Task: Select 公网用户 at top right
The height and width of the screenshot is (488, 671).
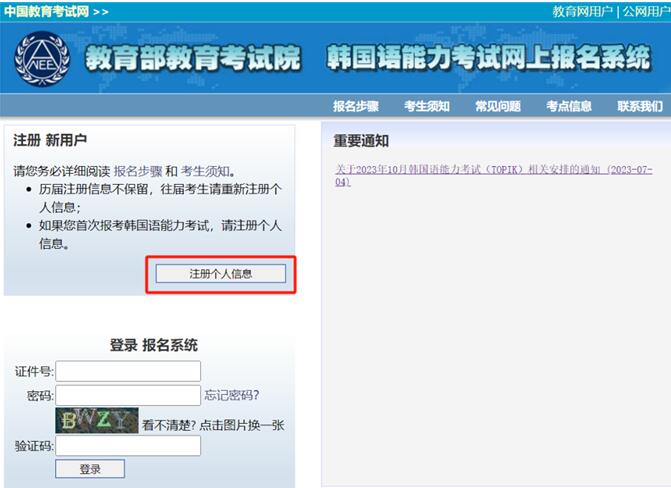Action: [647, 12]
